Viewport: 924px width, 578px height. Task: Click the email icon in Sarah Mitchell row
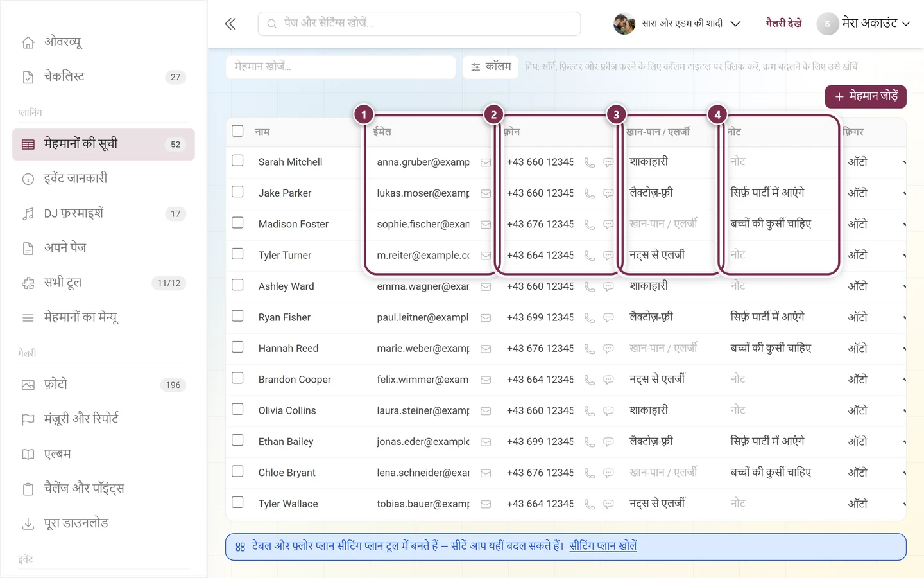click(486, 162)
